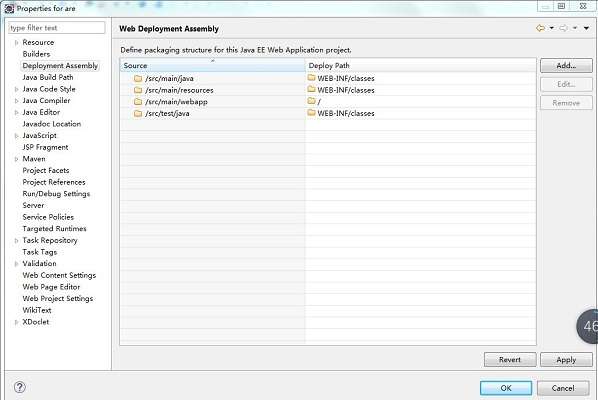The image size is (598, 400).
Task: Click the root deploy path folder icon
Action: (312, 101)
